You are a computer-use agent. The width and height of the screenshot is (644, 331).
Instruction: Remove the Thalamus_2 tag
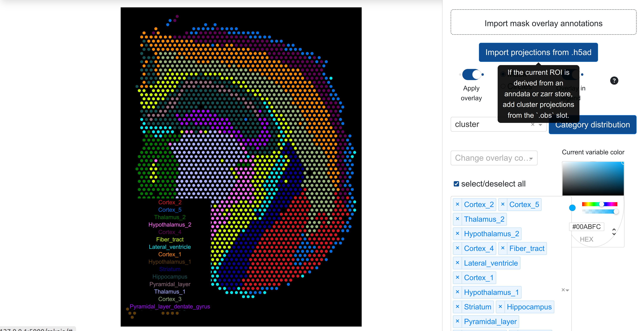(x=457, y=219)
